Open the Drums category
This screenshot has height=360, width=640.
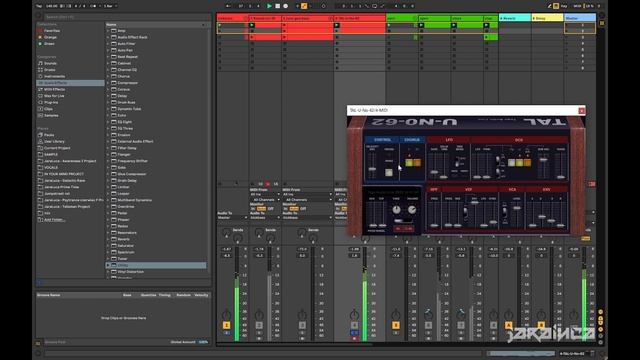(x=49, y=70)
